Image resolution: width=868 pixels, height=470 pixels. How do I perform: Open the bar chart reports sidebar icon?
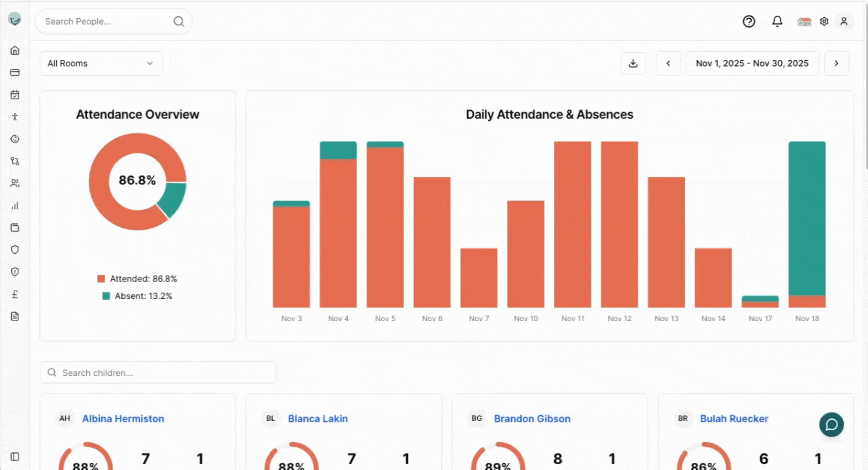point(15,206)
